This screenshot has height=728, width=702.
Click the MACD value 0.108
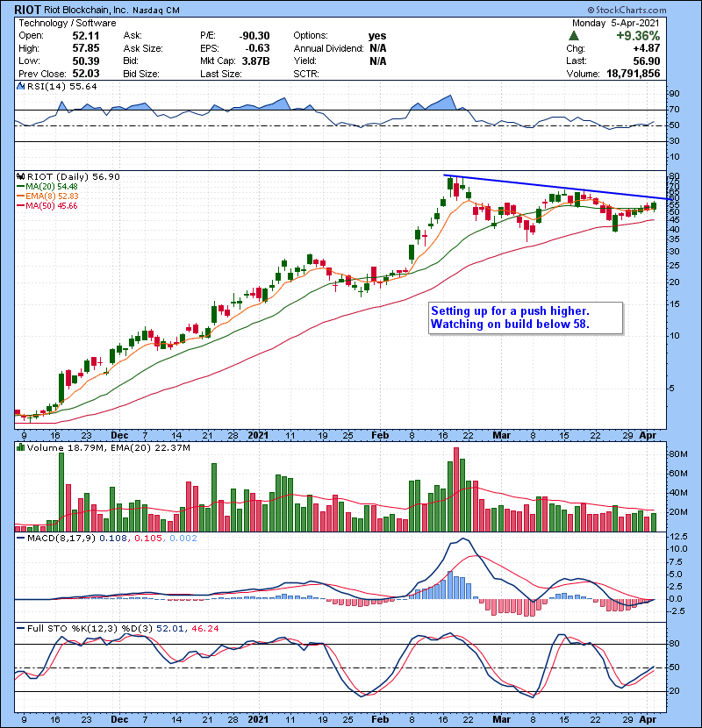tap(113, 539)
